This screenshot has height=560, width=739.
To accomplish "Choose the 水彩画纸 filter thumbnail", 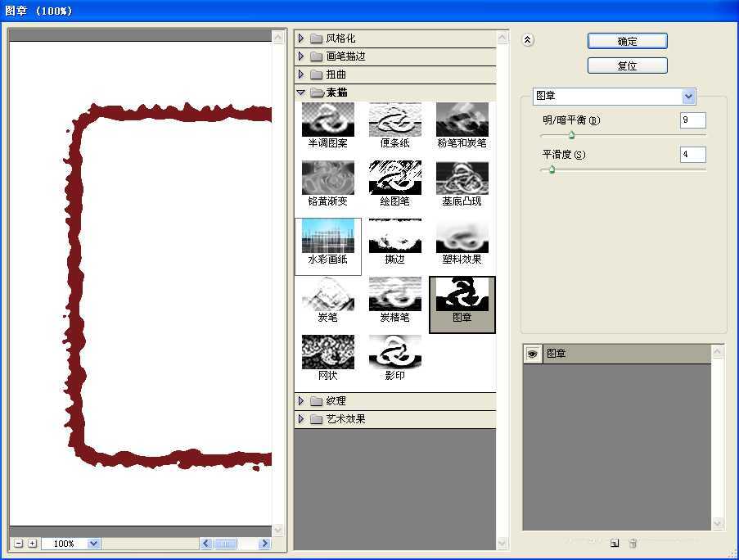I will pos(327,240).
